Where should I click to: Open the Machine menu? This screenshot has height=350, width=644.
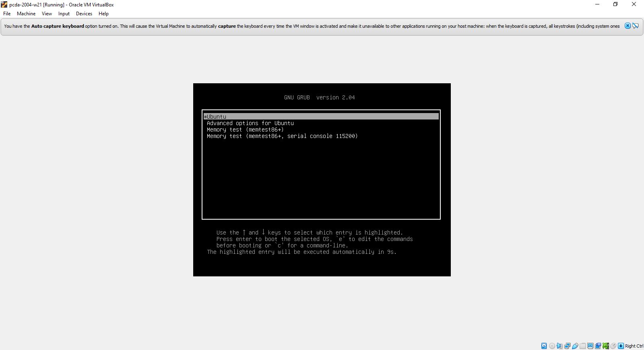[26, 14]
